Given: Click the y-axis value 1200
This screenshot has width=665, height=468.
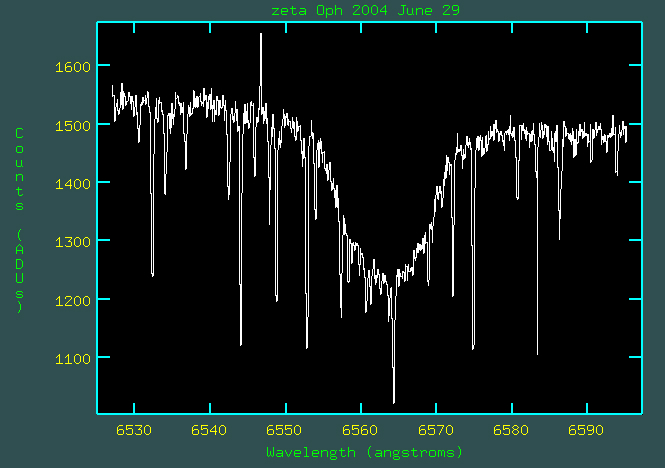Looking at the screenshot, I should click(x=73, y=301).
